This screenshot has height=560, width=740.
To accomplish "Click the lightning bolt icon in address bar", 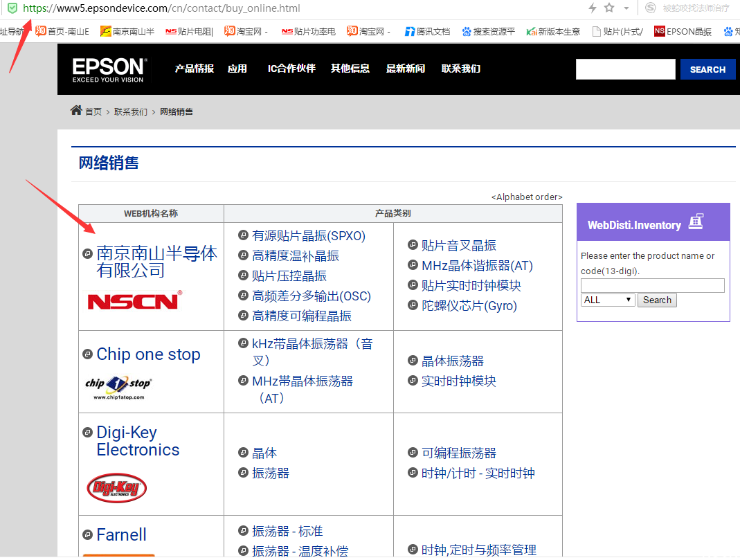I will pyautogui.click(x=592, y=8).
